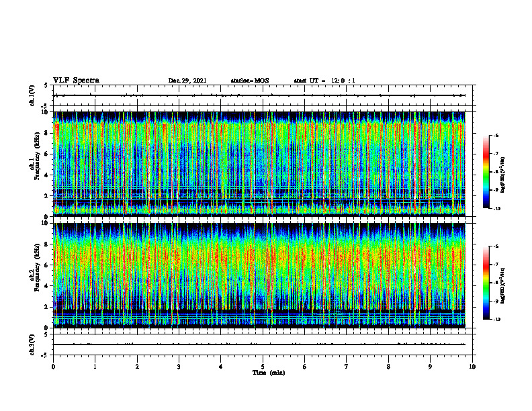Click the time axis tick label "1"

[x=95, y=367]
